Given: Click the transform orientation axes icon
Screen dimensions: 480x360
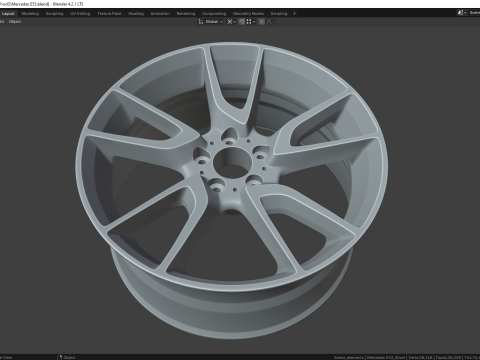Looking at the screenshot, I should pos(201,22).
